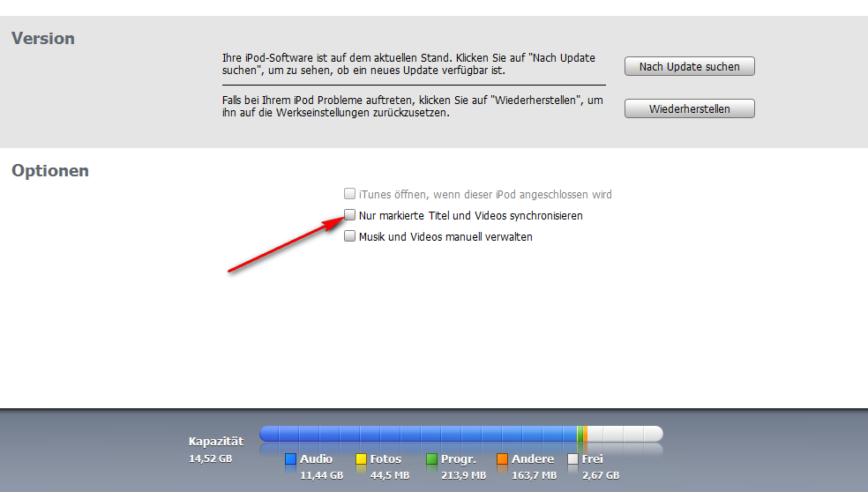
Task: Click the white free portion of capacity bar
Action: click(x=625, y=433)
